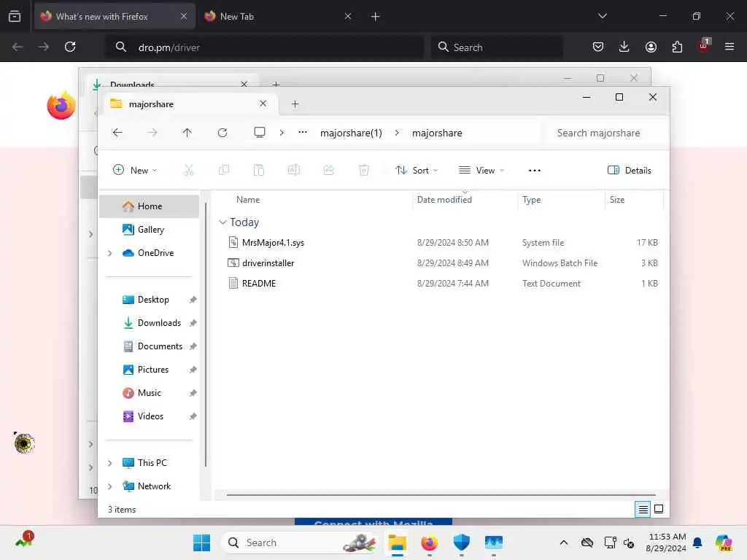The width and height of the screenshot is (747, 560).
Task: Expand the Network tree node
Action: coord(110,486)
